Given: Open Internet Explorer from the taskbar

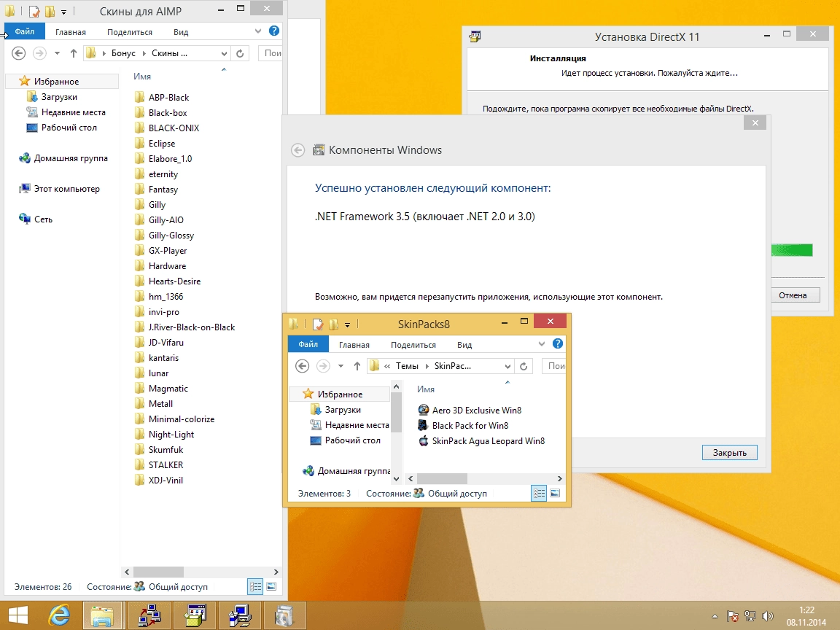Looking at the screenshot, I should 59,615.
